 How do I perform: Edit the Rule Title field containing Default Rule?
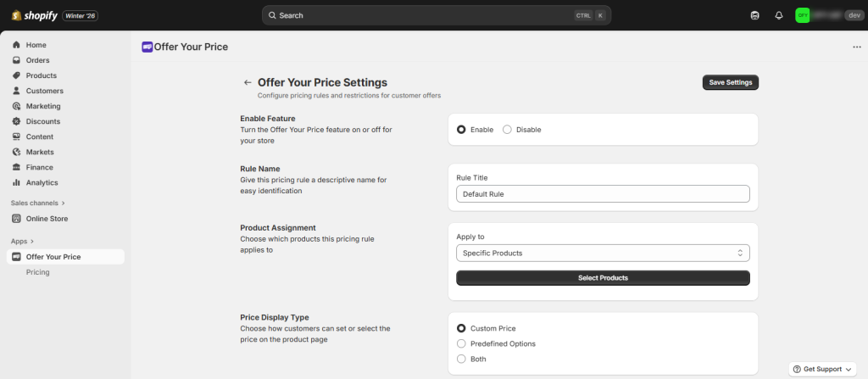(603, 194)
